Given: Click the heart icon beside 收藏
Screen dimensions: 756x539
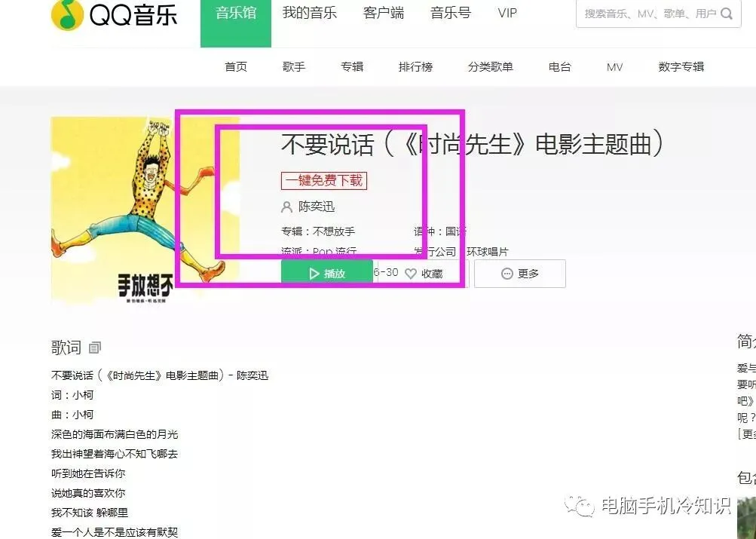Looking at the screenshot, I should (411, 274).
